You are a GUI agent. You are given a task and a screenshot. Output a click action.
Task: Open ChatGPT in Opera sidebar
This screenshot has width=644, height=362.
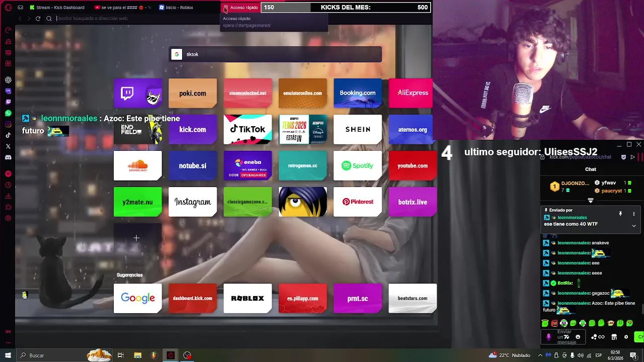pos(8,80)
